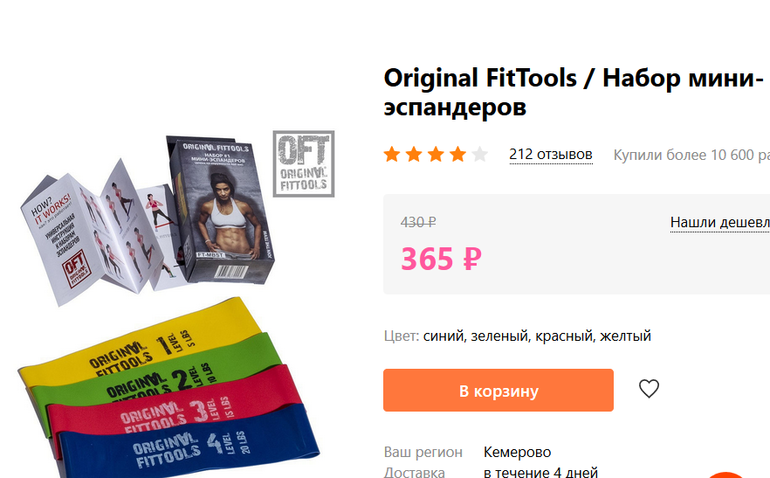Open the 212 отзывов reviews link
The height and width of the screenshot is (478, 770).
[550, 155]
